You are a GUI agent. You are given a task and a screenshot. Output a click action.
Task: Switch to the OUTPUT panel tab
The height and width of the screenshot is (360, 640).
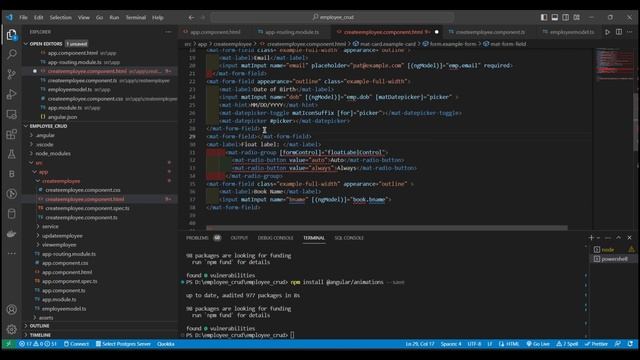239,238
